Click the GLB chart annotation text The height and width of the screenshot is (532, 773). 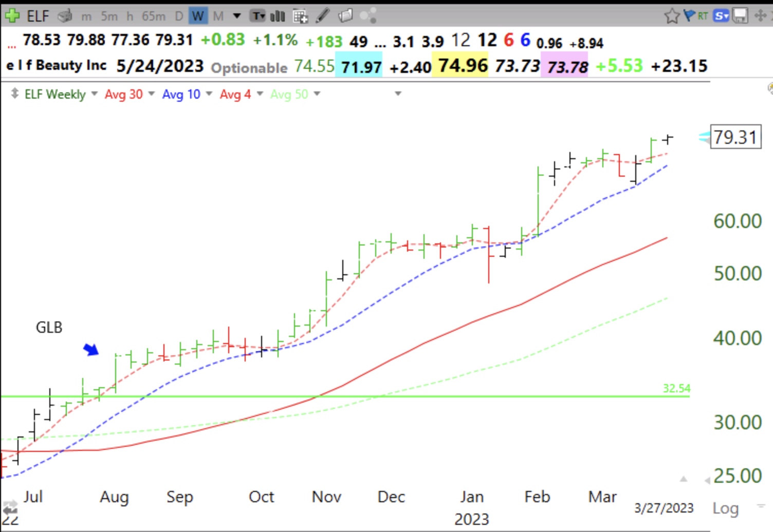point(49,327)
